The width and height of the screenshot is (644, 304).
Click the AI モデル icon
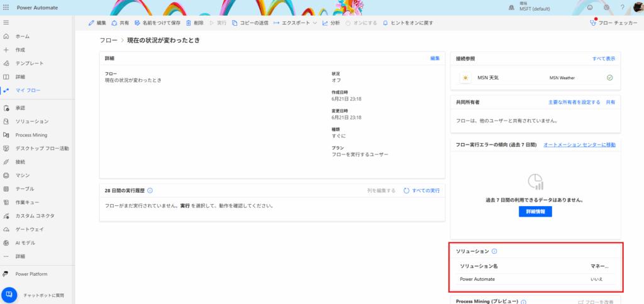tap(6, 243)
